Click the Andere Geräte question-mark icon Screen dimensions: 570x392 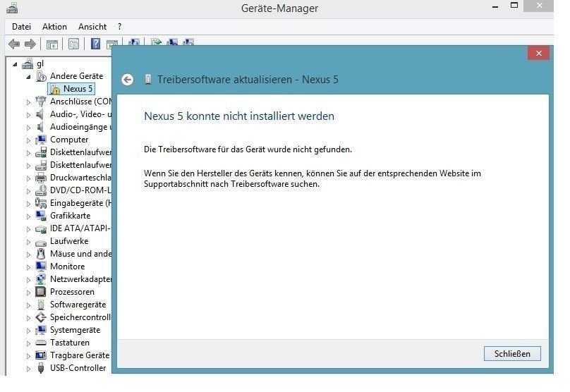(x=41, y=76)
